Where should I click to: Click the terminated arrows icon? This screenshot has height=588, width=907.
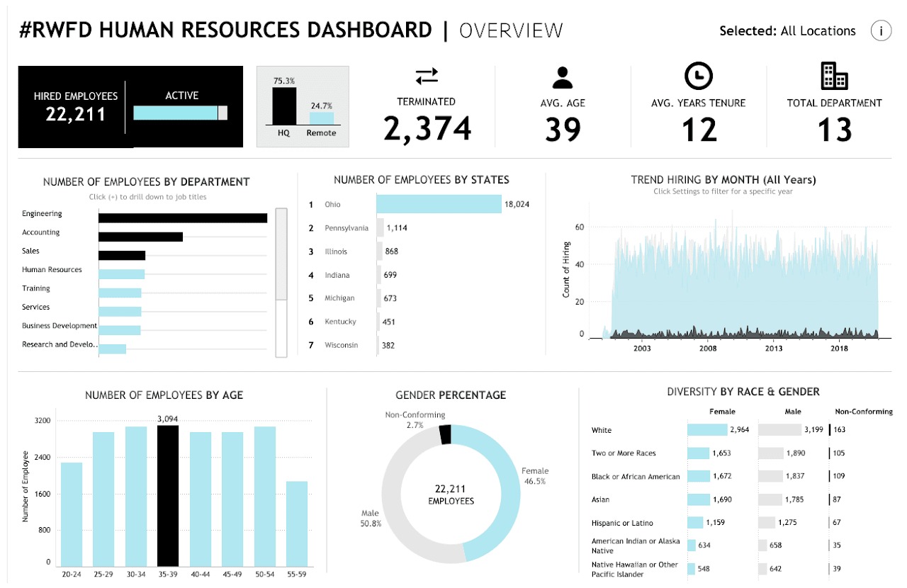[427, 76]
